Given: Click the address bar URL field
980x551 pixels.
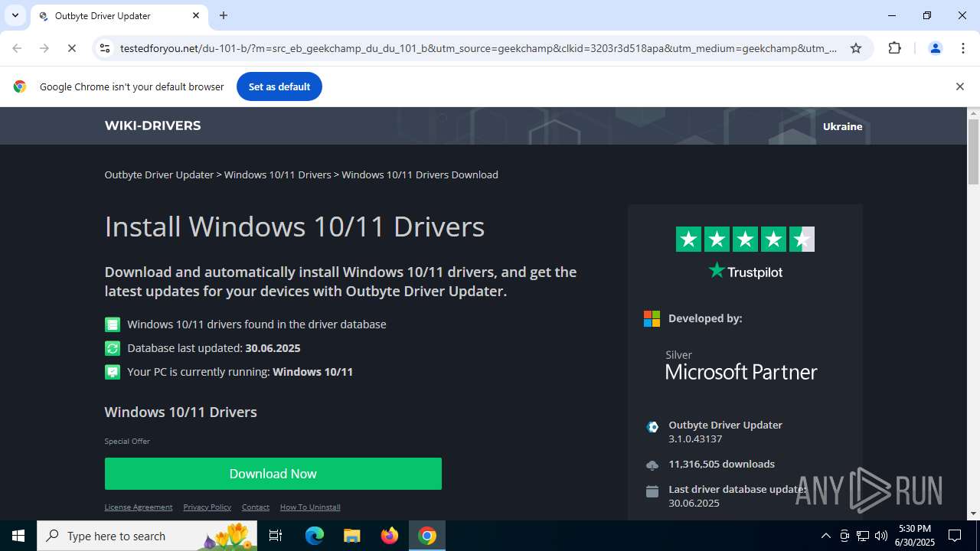Looking at the screenshot, I should click(x=479, y=48).
